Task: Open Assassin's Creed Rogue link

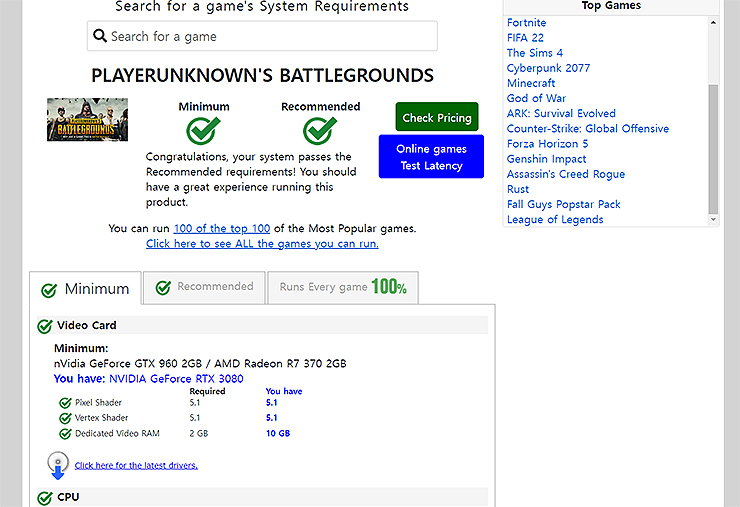Action: [566, 174]
